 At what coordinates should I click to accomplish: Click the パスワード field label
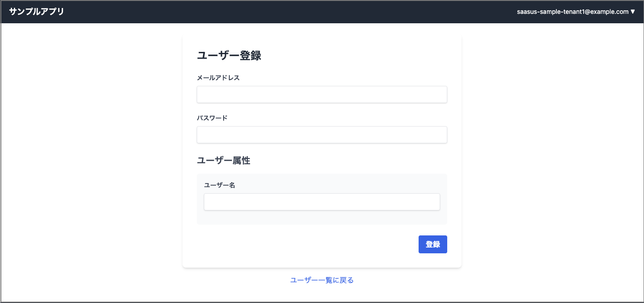pos(212,118)
